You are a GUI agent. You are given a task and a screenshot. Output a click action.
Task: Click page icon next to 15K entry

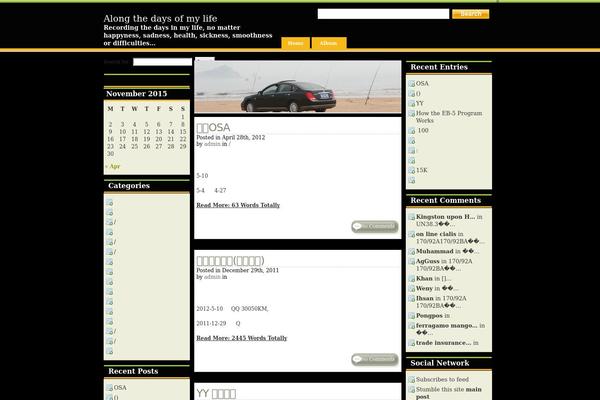coord(412,170)
